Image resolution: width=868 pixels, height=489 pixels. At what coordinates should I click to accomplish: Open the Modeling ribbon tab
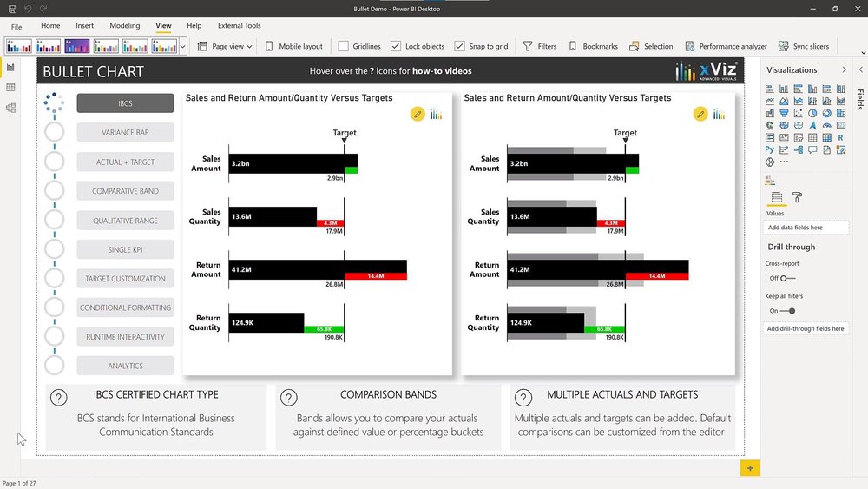coord(124,25)
